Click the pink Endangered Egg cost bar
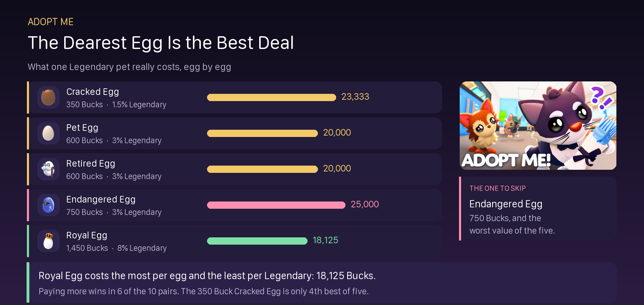The width and height of the screenshot is (644, 305). [x=276, y=205]
